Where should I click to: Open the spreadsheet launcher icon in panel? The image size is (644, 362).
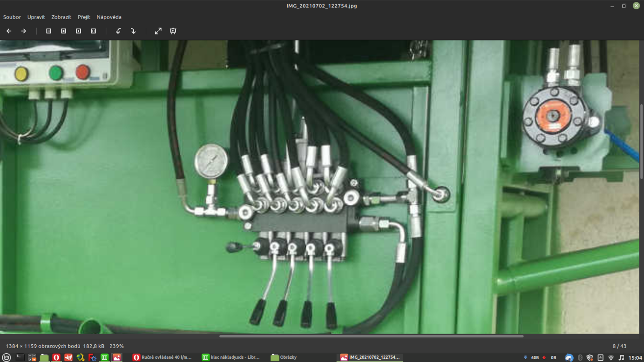(105, 357)
